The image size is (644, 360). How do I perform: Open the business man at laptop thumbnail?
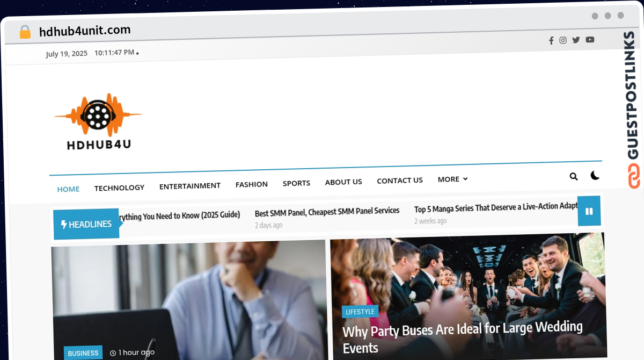189,300
